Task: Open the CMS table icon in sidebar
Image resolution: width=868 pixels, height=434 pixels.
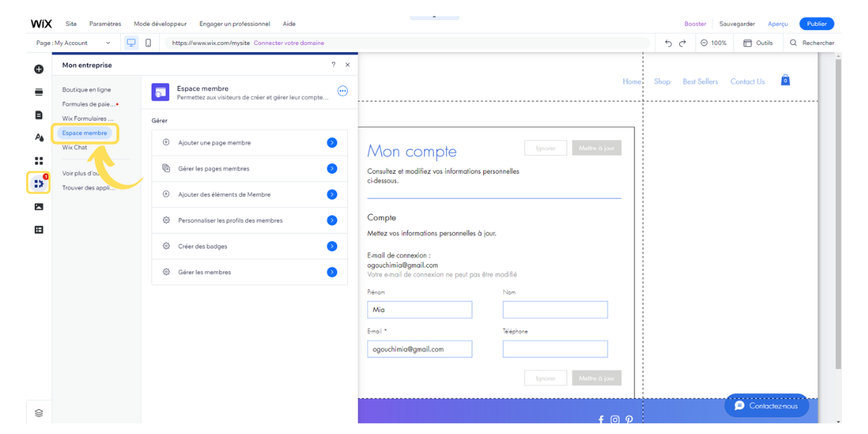Action: click(39, 229)
